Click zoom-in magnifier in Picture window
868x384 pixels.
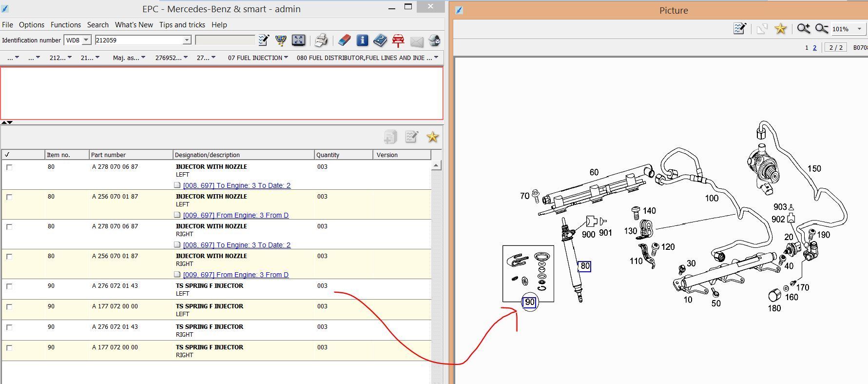click(x=803, y=29)
